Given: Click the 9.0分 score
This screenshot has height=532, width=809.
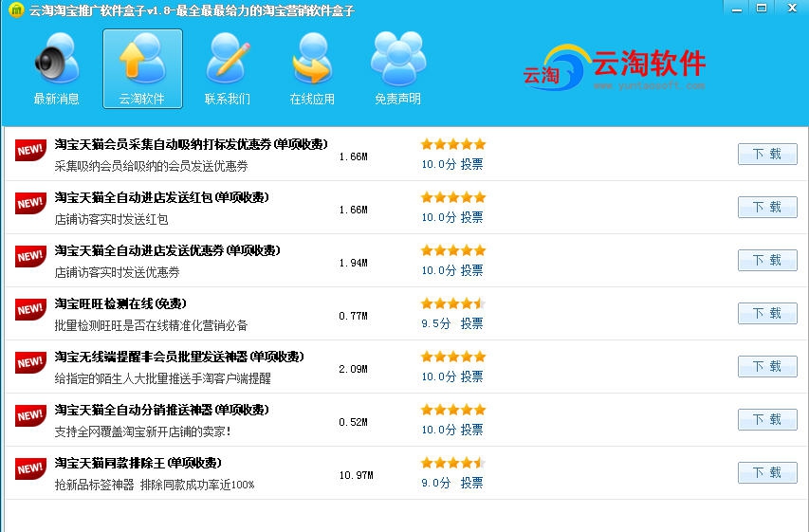Looking at the screenshot, I should click(435, 483).
